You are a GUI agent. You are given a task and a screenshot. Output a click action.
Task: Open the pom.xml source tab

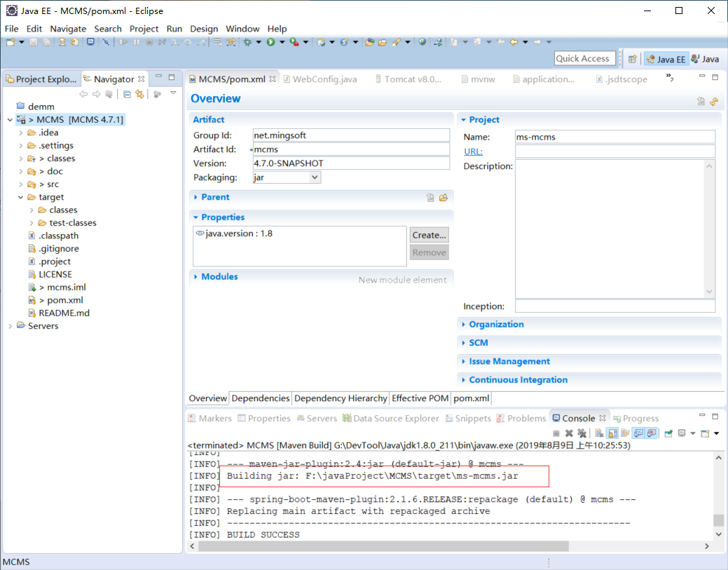click(x=472, y=398)
